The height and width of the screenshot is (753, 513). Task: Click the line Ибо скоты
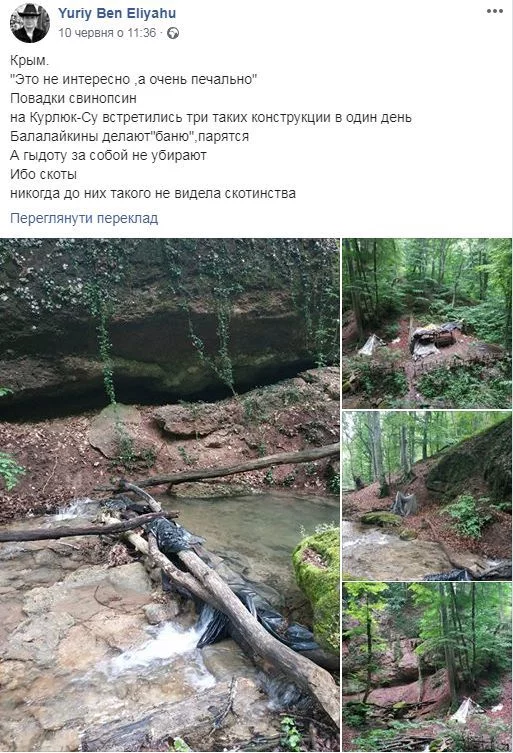pyautogui.click(x=43, y=174)
